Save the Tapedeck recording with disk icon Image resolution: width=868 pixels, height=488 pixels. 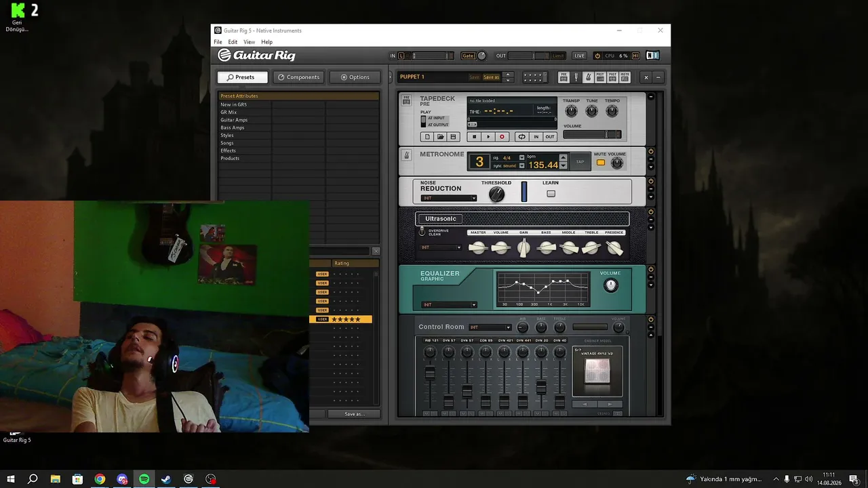coord(453,137)
